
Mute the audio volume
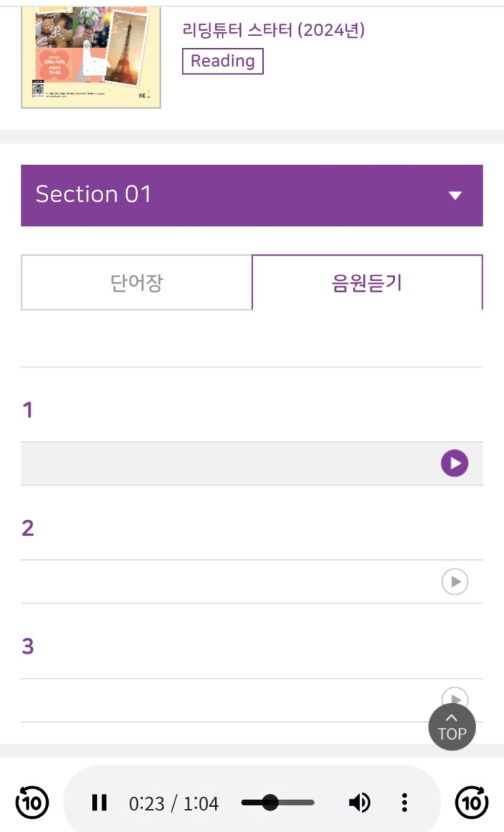click(x=359, y=803)
